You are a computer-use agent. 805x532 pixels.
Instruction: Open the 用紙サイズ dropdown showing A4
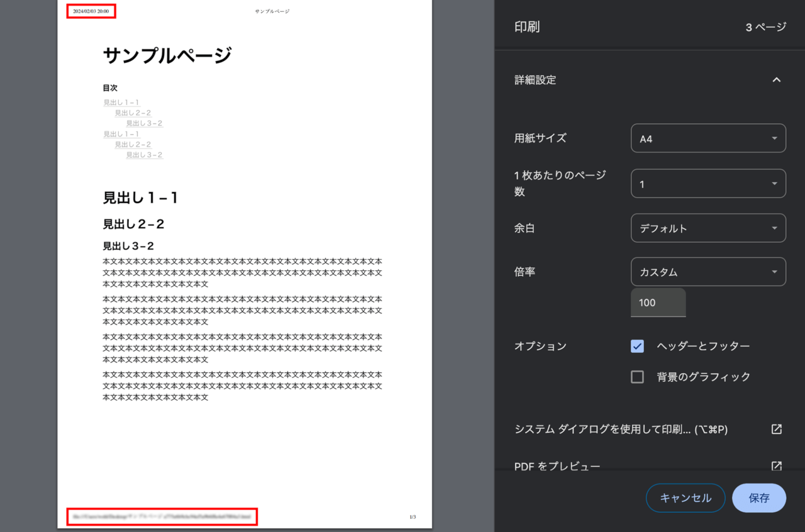[x=708, y=138]
